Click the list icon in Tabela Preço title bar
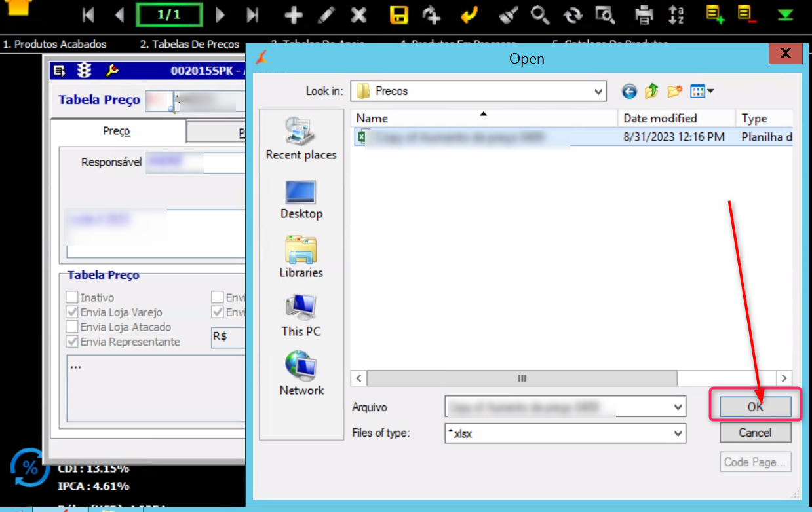812x512 pixels. click(59, 71)
